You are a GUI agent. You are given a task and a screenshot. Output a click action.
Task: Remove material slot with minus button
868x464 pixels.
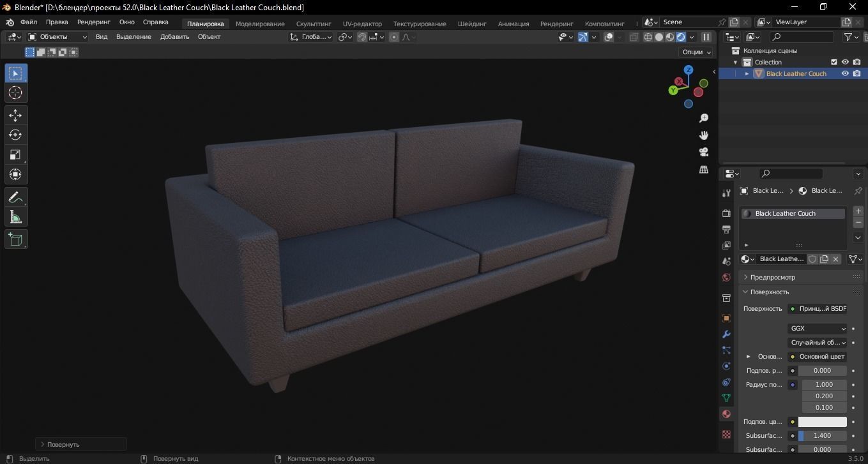(858, 223)
